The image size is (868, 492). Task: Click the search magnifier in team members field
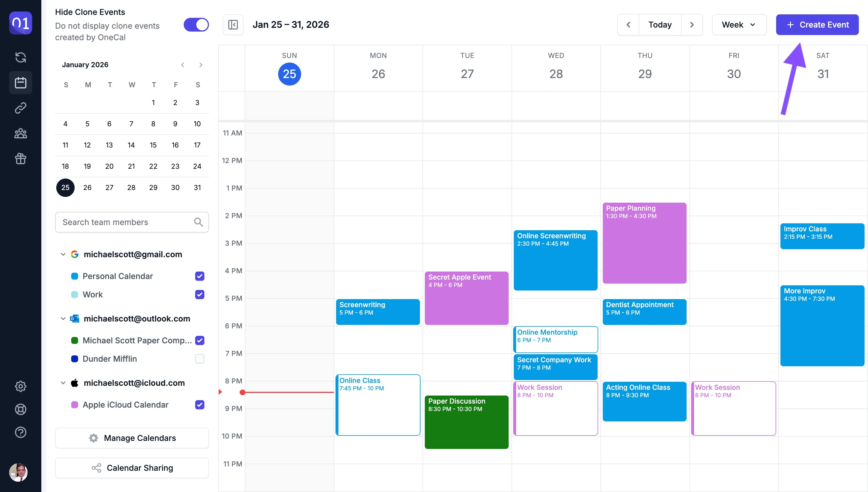(x=199, y=222)
